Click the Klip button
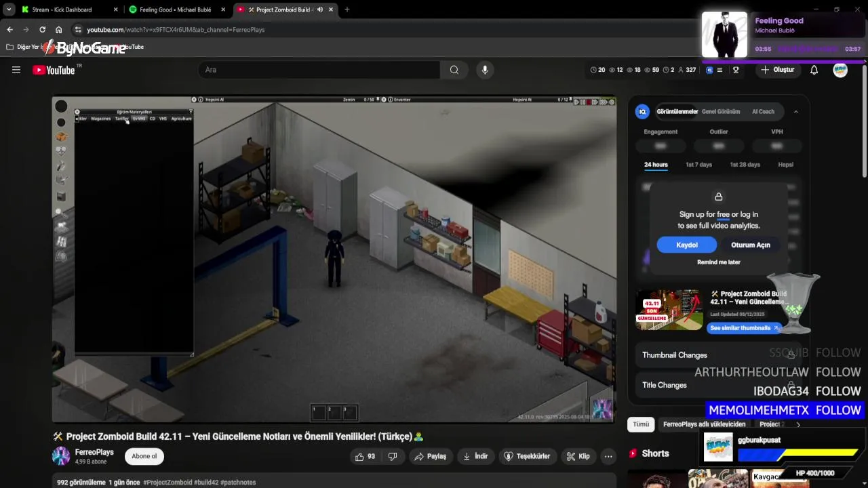Viewport: 868px width, 488px height. (x=578, y=456)
